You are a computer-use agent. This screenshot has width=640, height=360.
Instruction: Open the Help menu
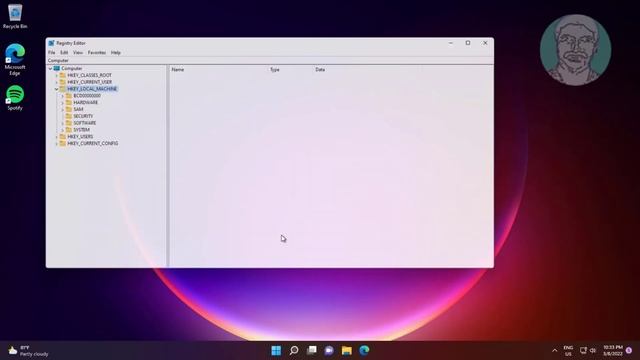pyautogui.click(x=116, y=53)
